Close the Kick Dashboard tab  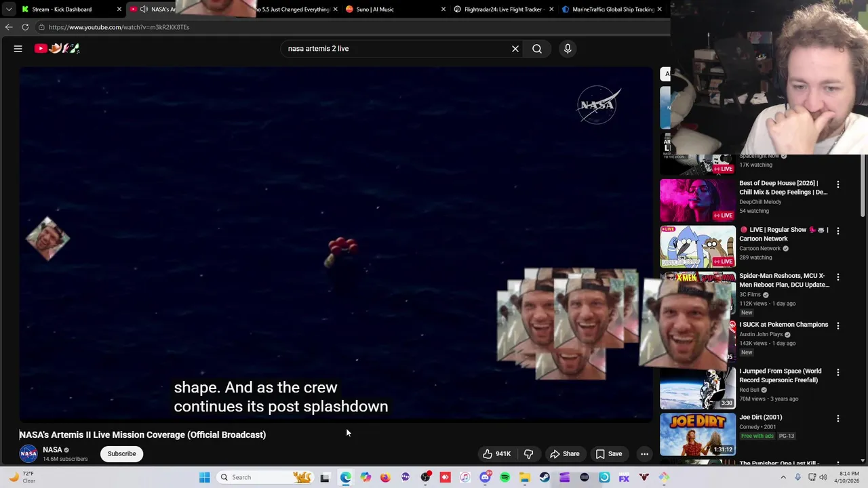pyautogui.click(x=119, y=9)
